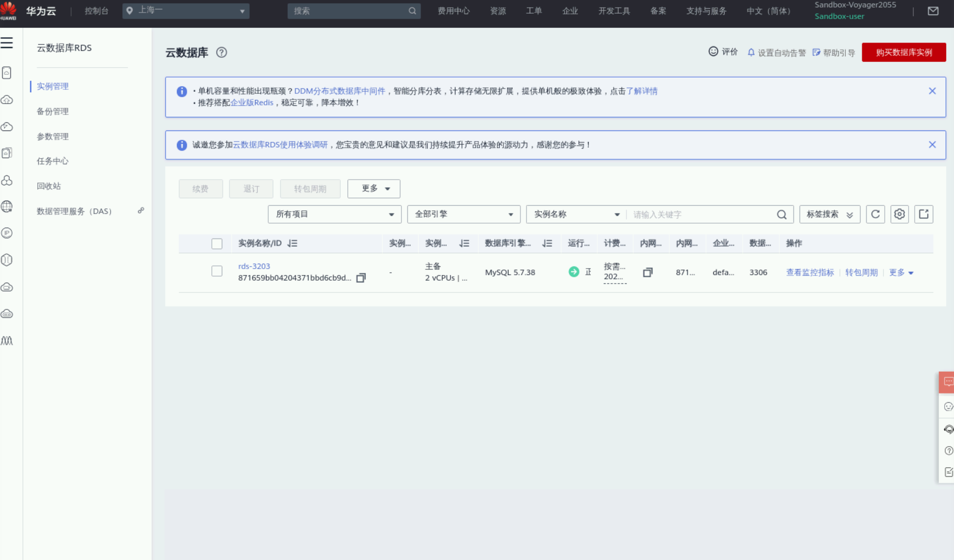954x560 pixels.
Task: Open the mail messages icon
Action: point(933,11)
